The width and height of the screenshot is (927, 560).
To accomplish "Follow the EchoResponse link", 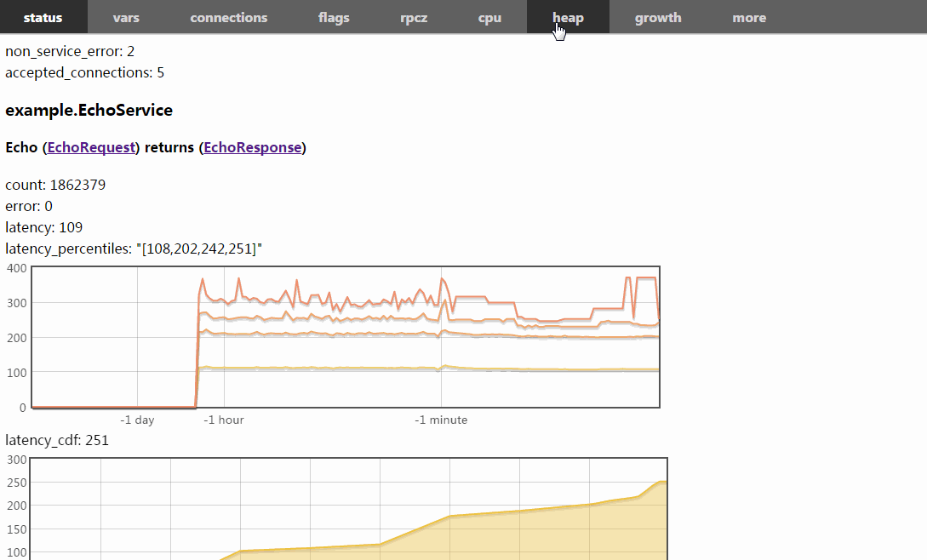I will 252,147.
